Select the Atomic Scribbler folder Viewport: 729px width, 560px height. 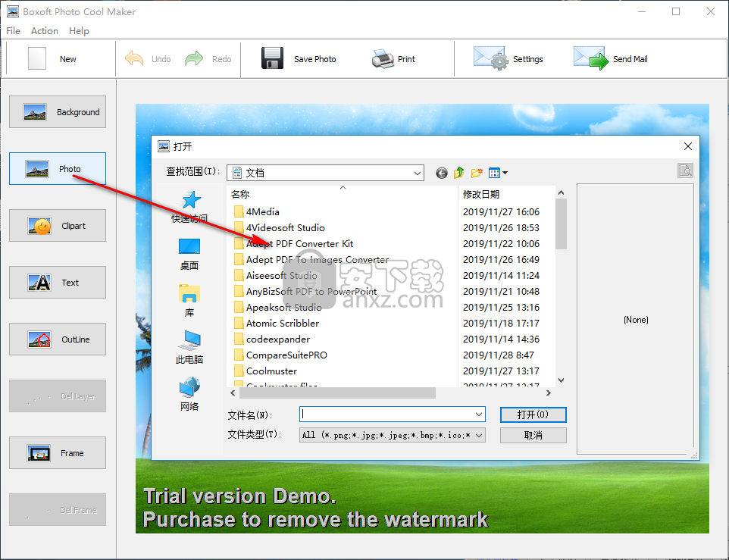(x=277, y=323)
